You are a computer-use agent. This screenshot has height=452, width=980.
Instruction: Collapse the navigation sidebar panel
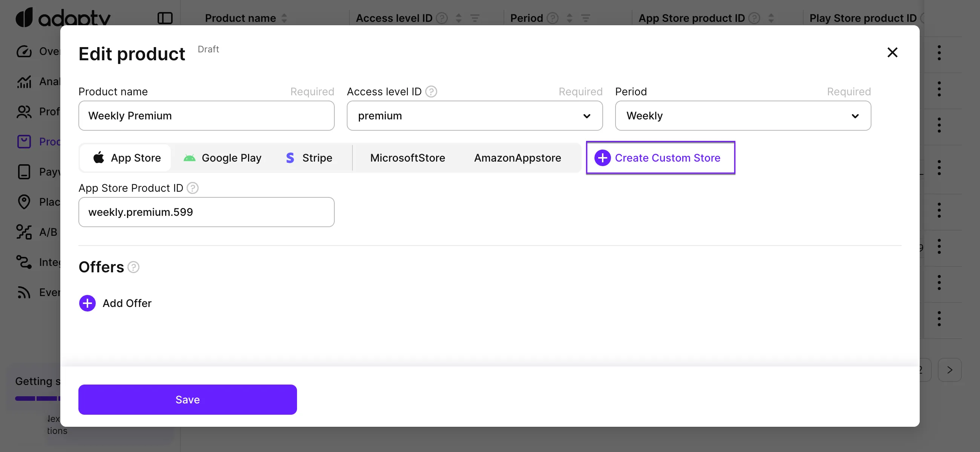[x=165, y=18]
